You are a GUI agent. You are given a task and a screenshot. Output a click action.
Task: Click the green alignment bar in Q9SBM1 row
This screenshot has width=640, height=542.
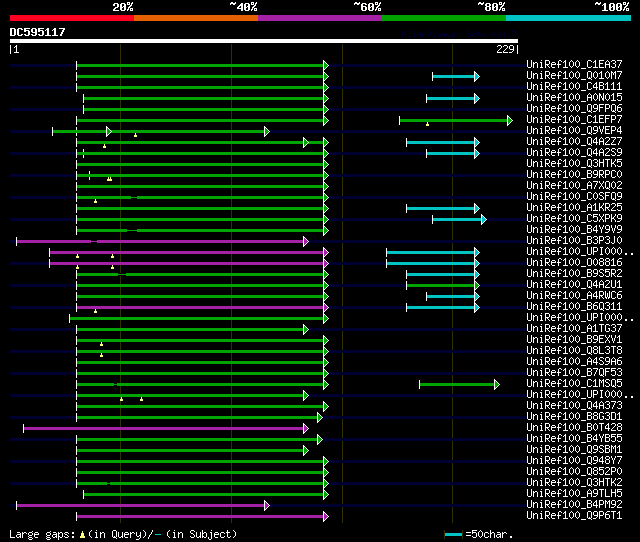(x=192, y=451)
